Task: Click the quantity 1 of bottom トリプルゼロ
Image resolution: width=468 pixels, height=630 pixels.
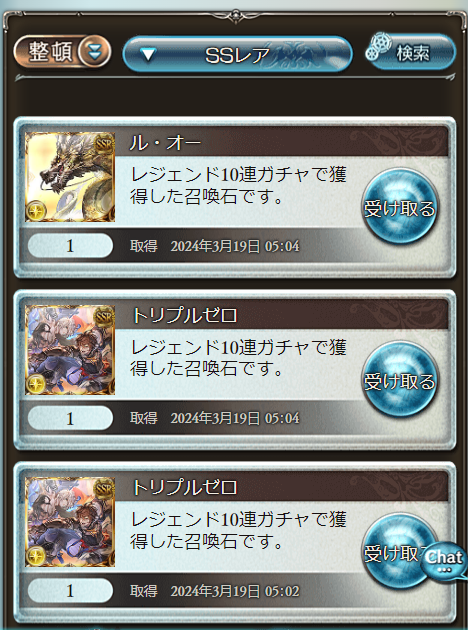Action: [70, 591]
